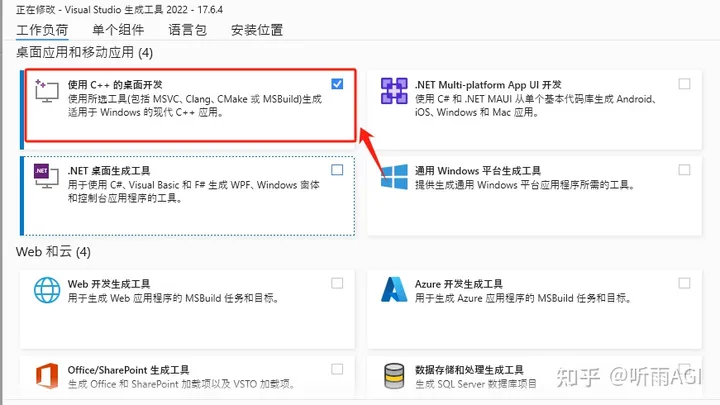Click the .NET Multi-platform App UI icon
The height and width of the screenshot is (405, 720).
tap(394, 91)
